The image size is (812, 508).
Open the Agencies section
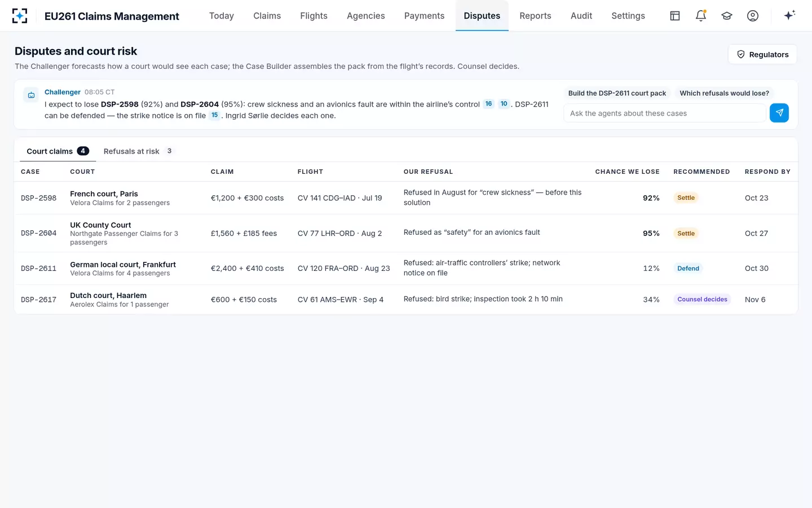point(366,16)
